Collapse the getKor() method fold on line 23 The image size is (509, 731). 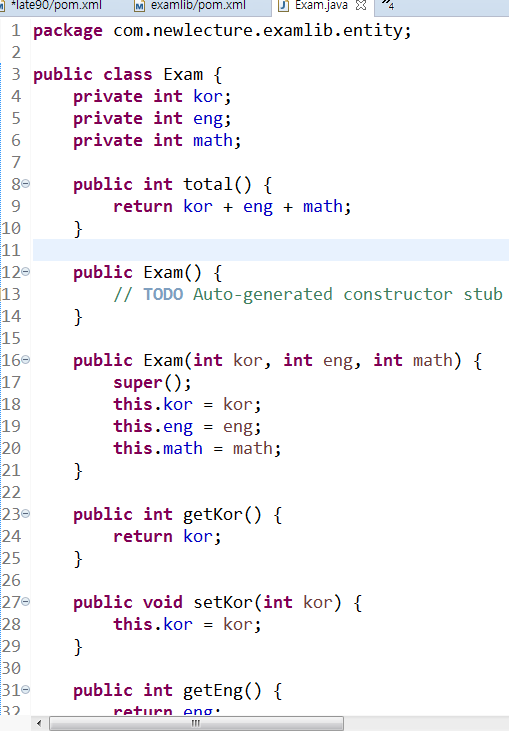[26, 513]
